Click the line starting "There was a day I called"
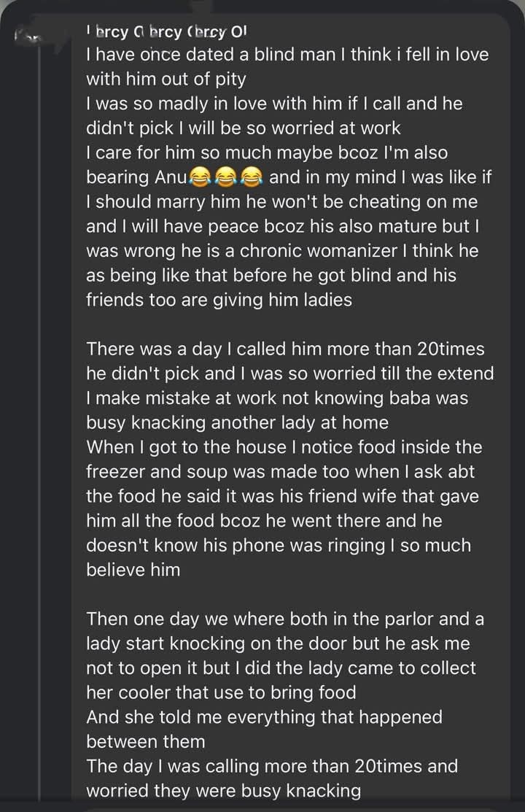 click(x=285, y=349)
